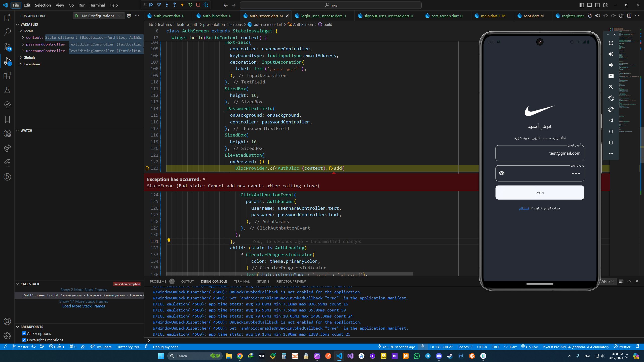
Task: Open the Terminal menu
Action: pos(97,5)
